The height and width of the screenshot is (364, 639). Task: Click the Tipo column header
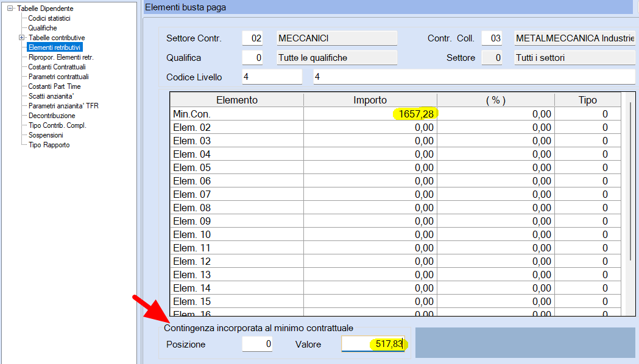588,100
